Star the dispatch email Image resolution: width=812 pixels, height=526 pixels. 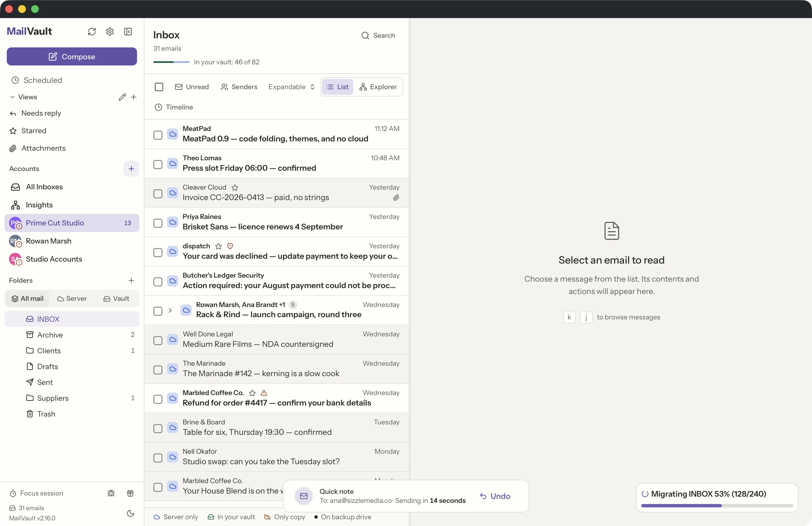(218, 246)
